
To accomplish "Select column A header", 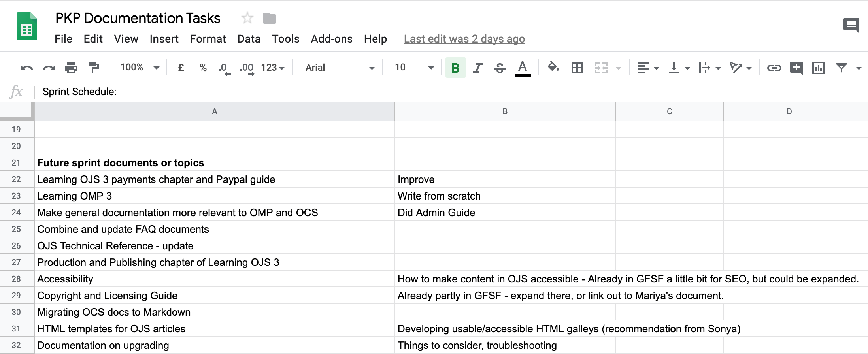I will point(215,111).
